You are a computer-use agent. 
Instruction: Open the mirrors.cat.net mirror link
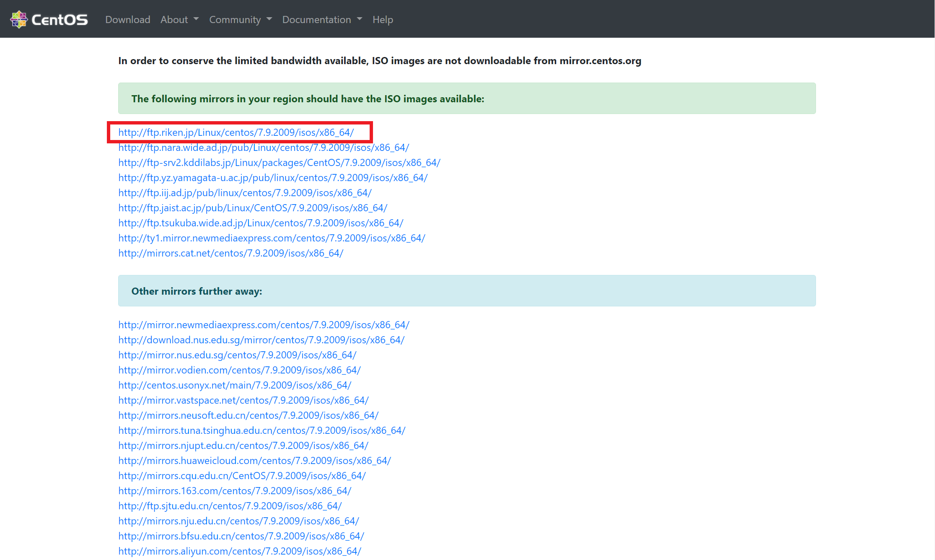coord(231,253)
